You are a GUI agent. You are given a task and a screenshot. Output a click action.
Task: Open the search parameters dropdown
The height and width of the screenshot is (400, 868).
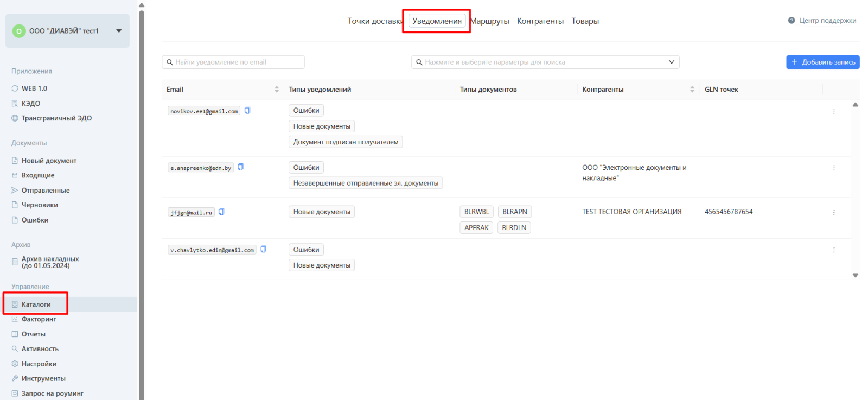545,62
